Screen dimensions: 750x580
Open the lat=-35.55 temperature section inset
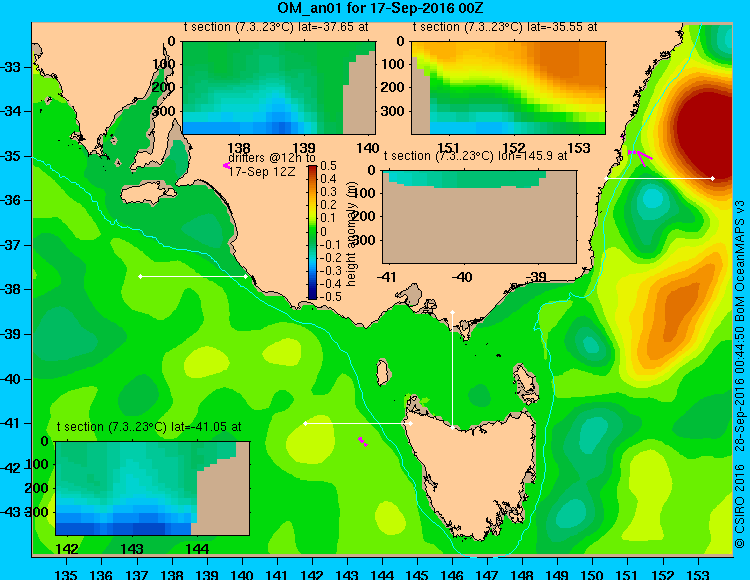pyautogui.click(x=508, y=88)
